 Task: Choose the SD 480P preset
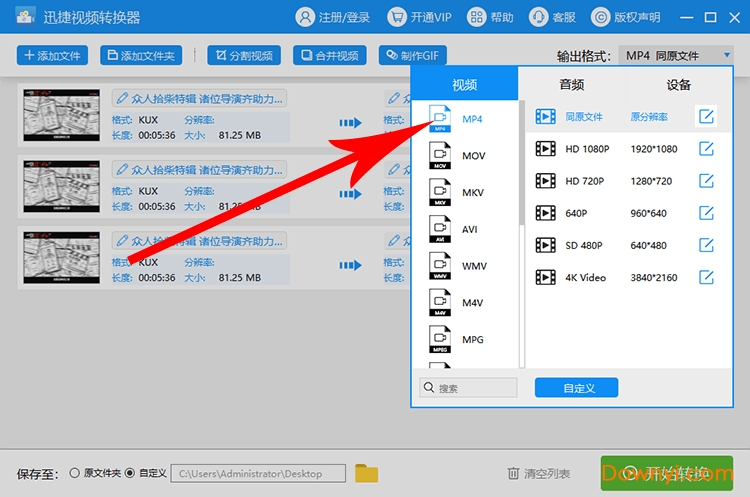pos(629,245)
